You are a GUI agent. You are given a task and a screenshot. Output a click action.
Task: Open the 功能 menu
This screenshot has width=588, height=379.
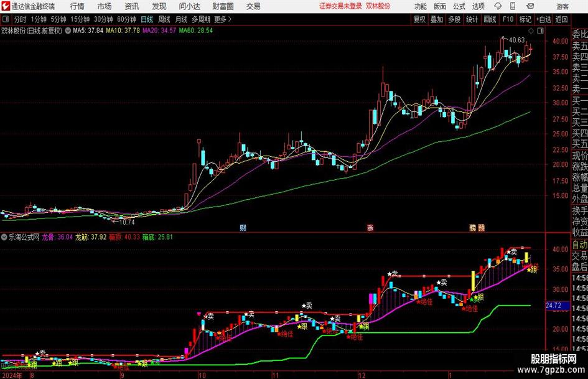tap(421, 6)
